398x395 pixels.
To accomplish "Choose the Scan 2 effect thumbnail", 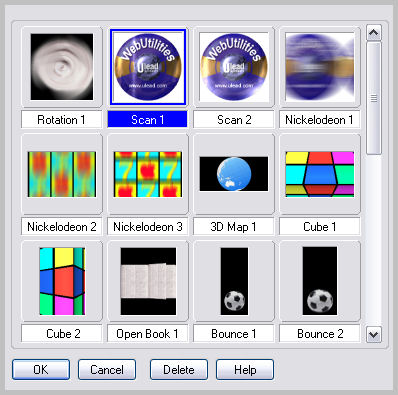I will (234, 67).
